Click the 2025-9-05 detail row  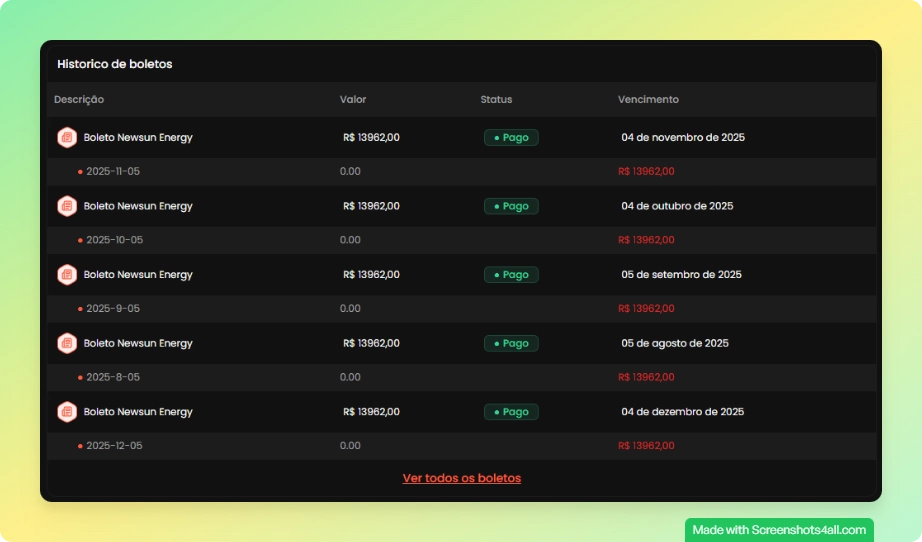(112, 309)
